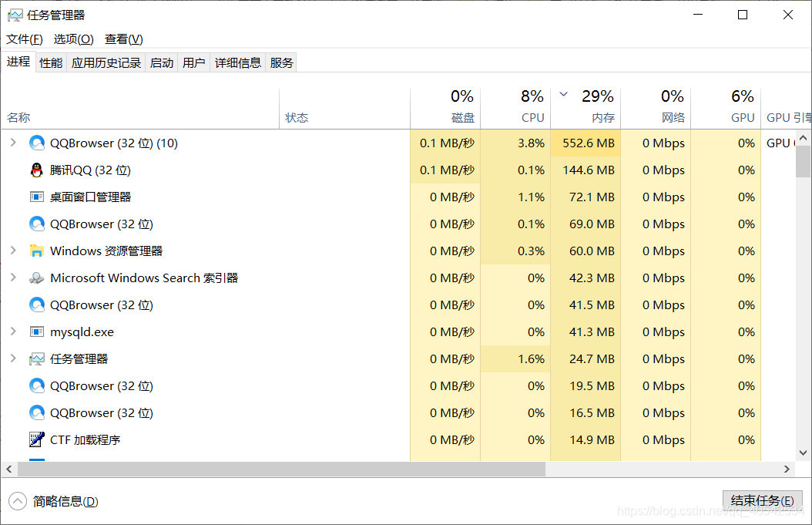Click the vertical scrollbar down arrow
Viewport: 812px width, 525px height.
pyautogui.click(x=804, y=453)
